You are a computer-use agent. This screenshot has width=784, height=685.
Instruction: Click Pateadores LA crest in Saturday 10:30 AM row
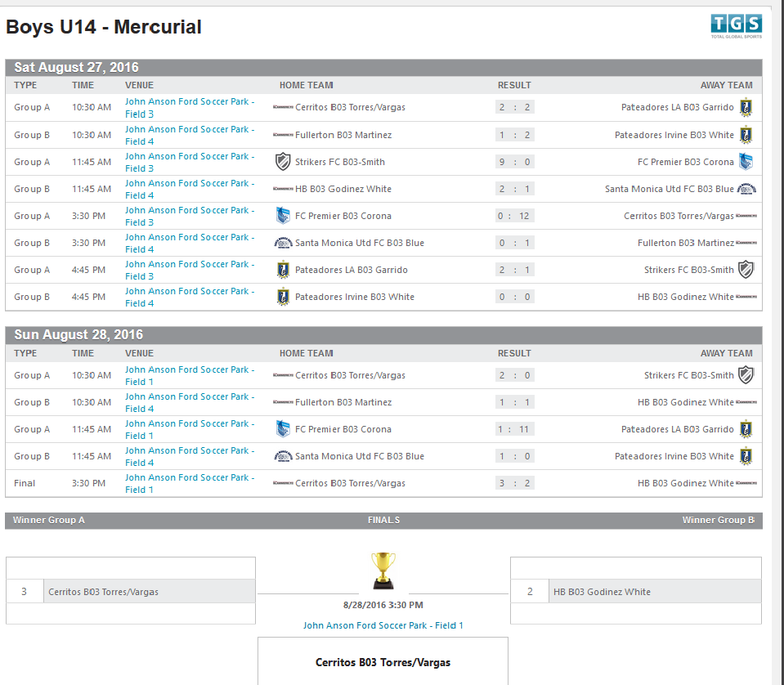745,107
